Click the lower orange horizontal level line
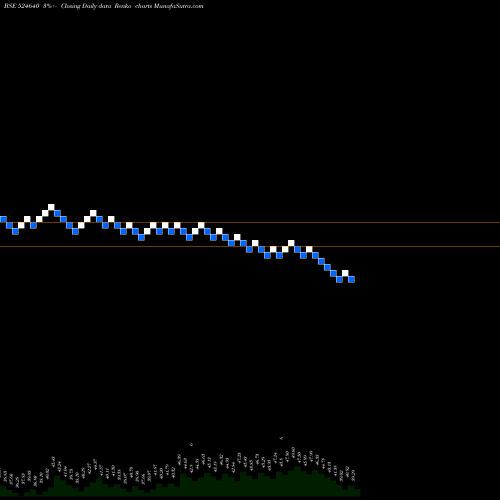The height and width of the screenshot is (500, 500). coord(250,246)
